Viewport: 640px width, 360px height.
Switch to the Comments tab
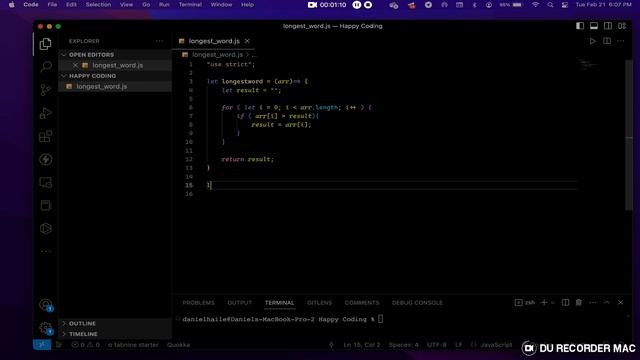(362, 303)
